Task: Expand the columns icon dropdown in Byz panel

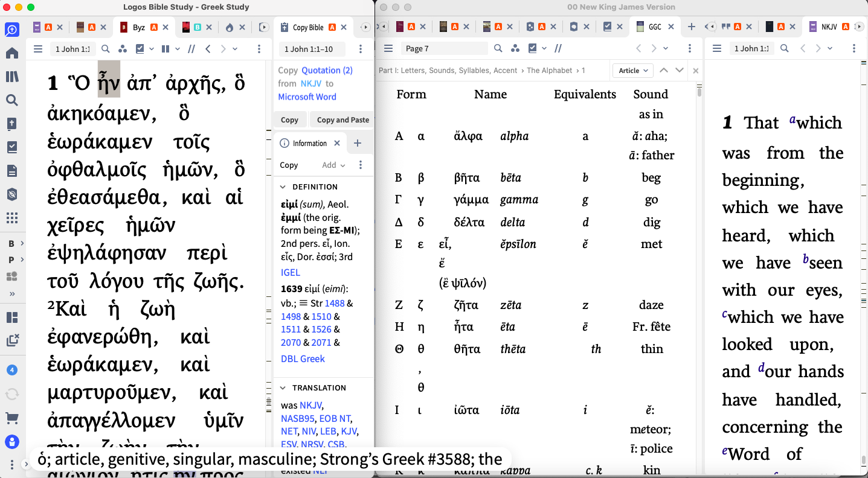Action: pos(178,49)
